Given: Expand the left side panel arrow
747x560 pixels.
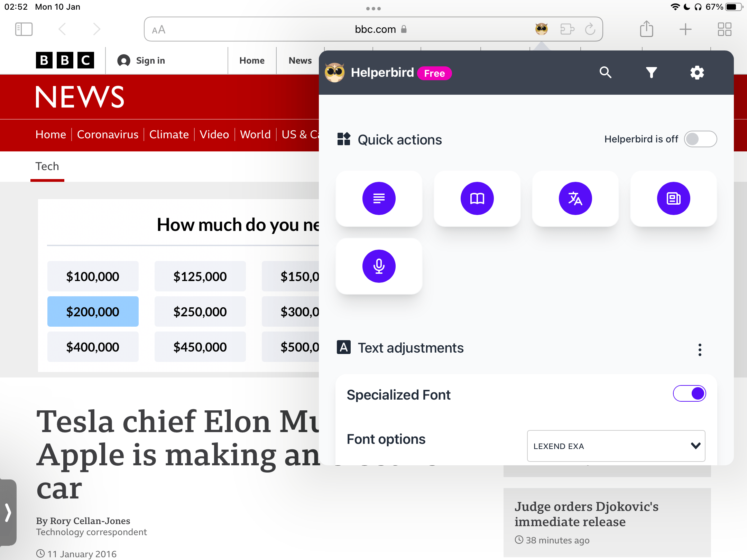Looking at the screenshot, I should point(8,512).
